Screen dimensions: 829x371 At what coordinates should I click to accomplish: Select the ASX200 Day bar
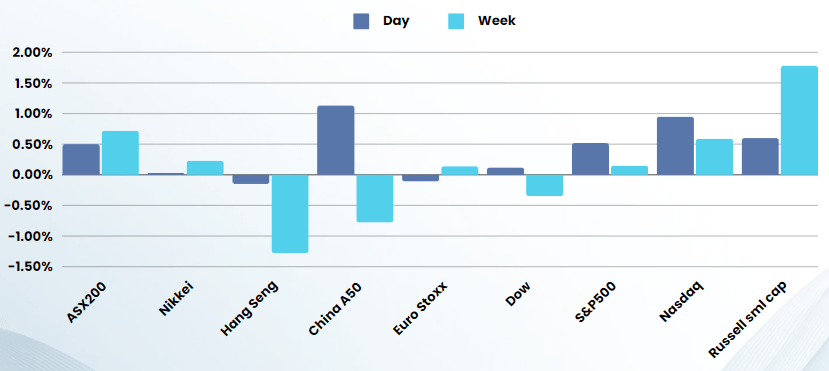(81, 160)
